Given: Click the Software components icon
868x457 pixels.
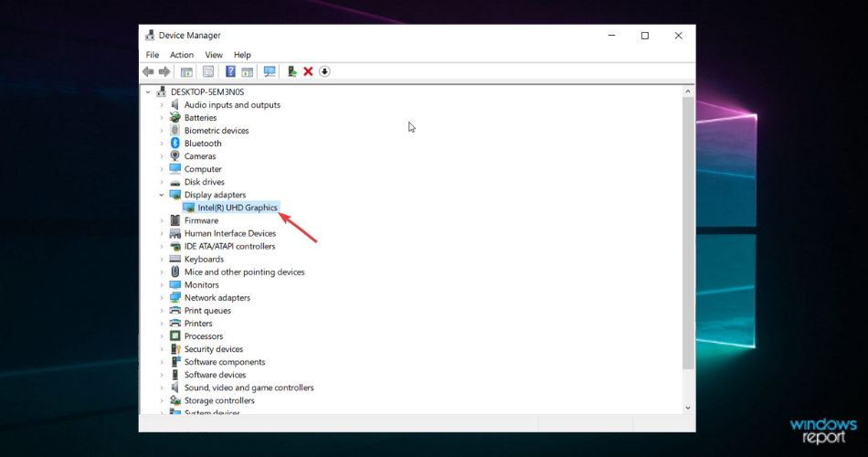Looking at the screenshot, I should tap(175, 362).
